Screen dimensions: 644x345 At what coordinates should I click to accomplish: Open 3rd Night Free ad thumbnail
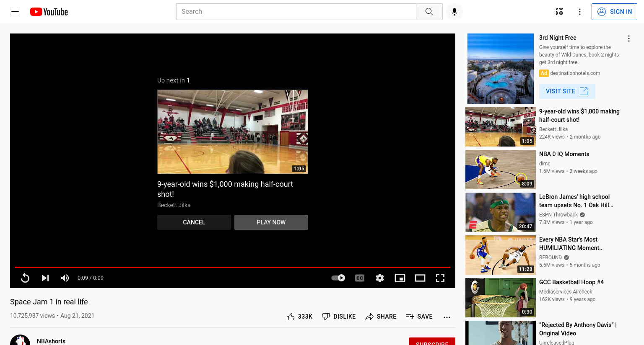501,69
